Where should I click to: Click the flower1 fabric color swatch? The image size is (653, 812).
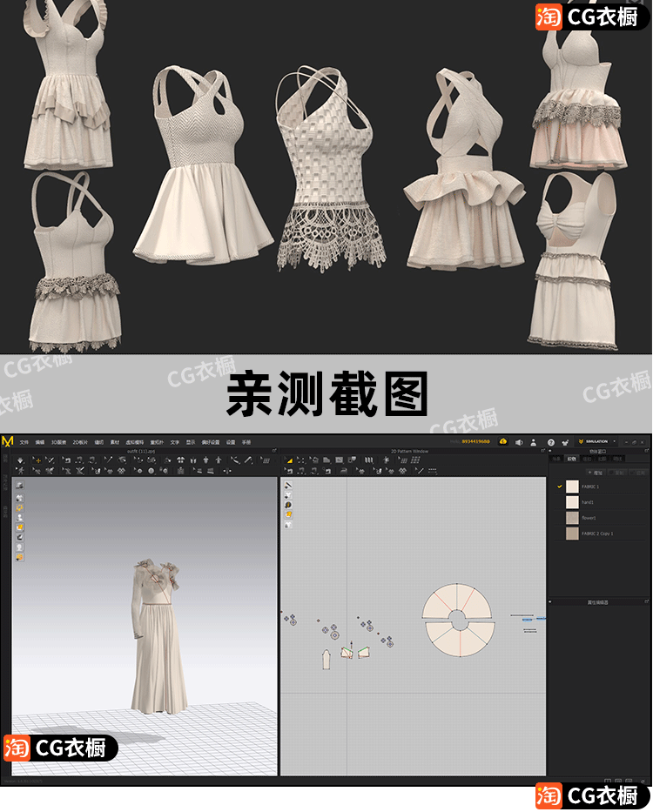point(572,518)
